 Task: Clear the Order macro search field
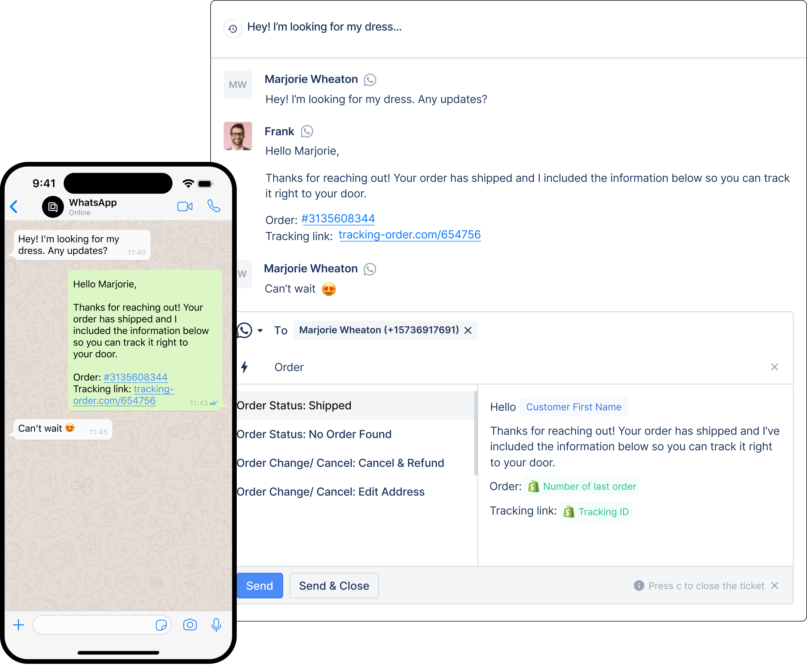coord(774,367)
